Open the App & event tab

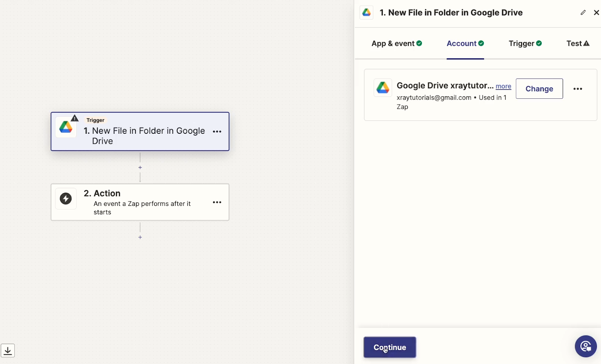pyautogui.click(x=397, y=44)
